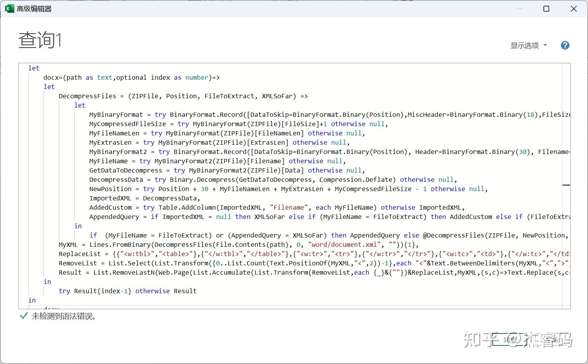
Task: Maximize the 高级编辑器 window
Action: pos(546,9)
